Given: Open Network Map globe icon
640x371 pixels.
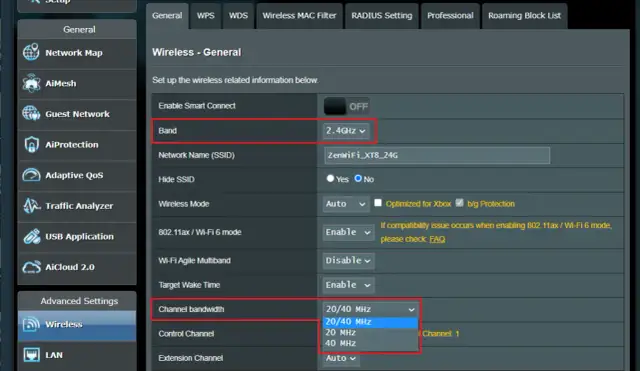Looking at the screenshot, I should [31, 52].
